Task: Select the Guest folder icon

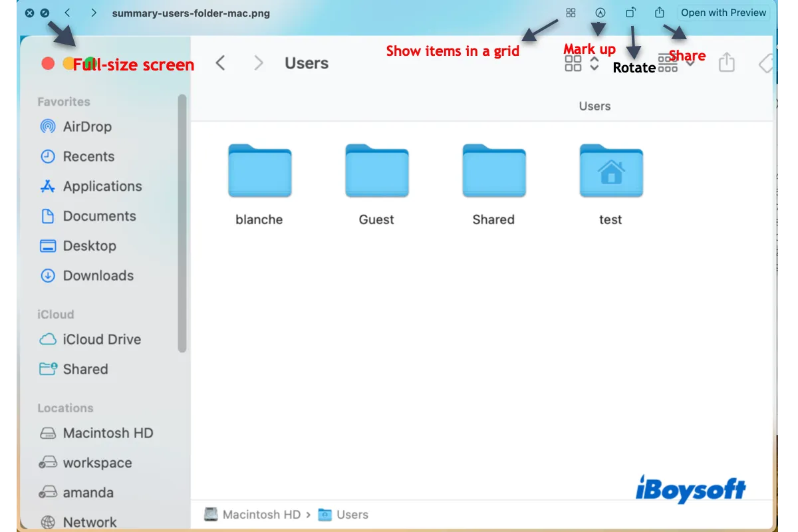Action: pos(376,172)
